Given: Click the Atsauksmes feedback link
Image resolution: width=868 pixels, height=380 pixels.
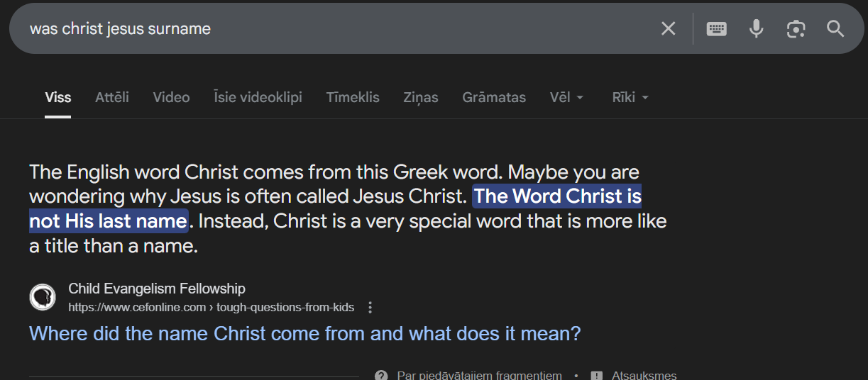Looking at the screenshot, I should pyautogui.click(x=644, y=375).
